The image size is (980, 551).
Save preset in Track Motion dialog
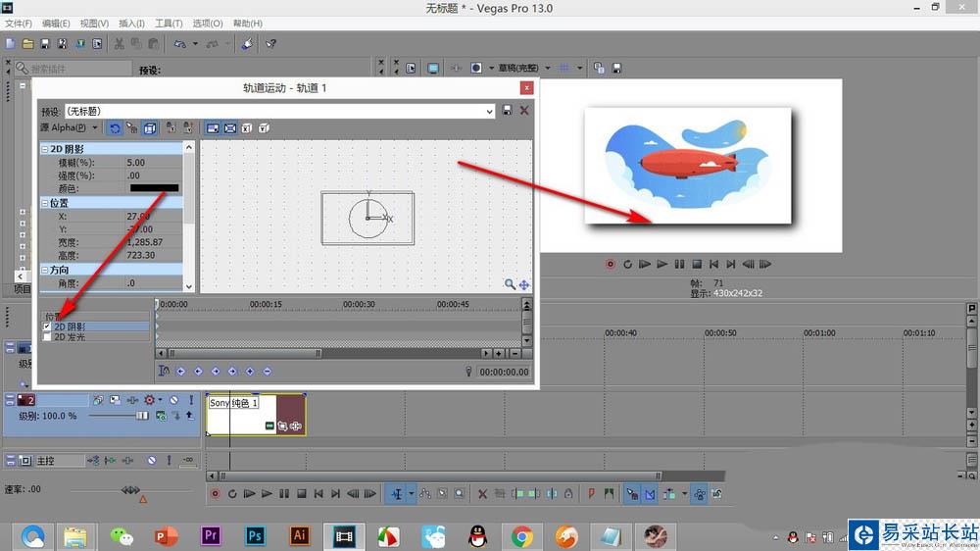point(507,110)
